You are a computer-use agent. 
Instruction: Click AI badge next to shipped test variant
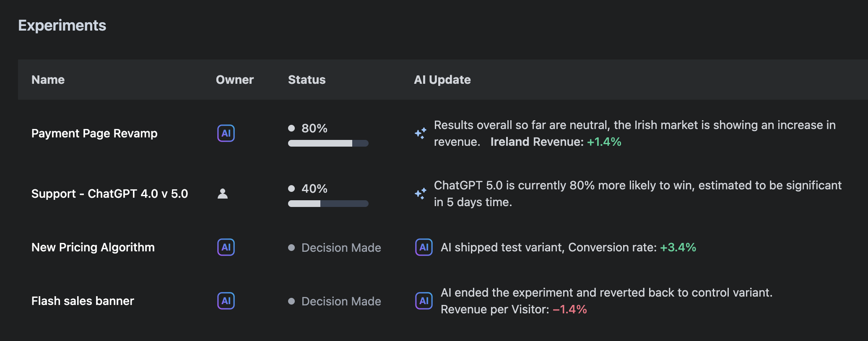(424, 247)
